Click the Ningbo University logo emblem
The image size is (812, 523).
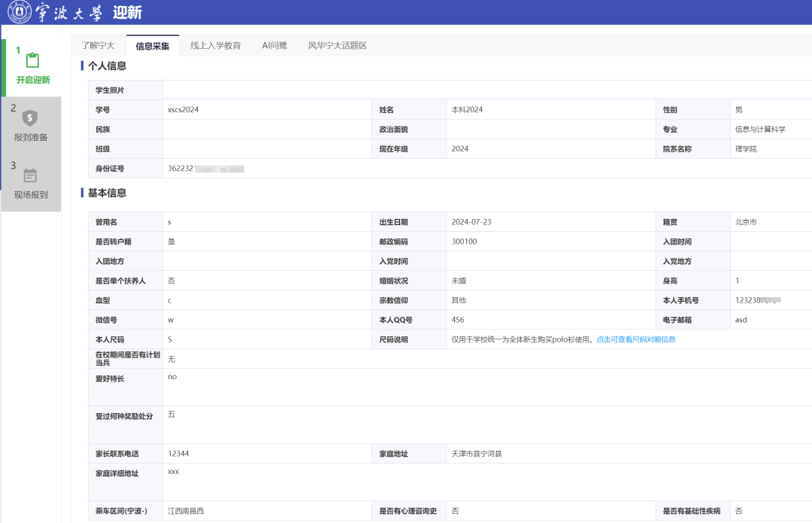click(20, 11)
